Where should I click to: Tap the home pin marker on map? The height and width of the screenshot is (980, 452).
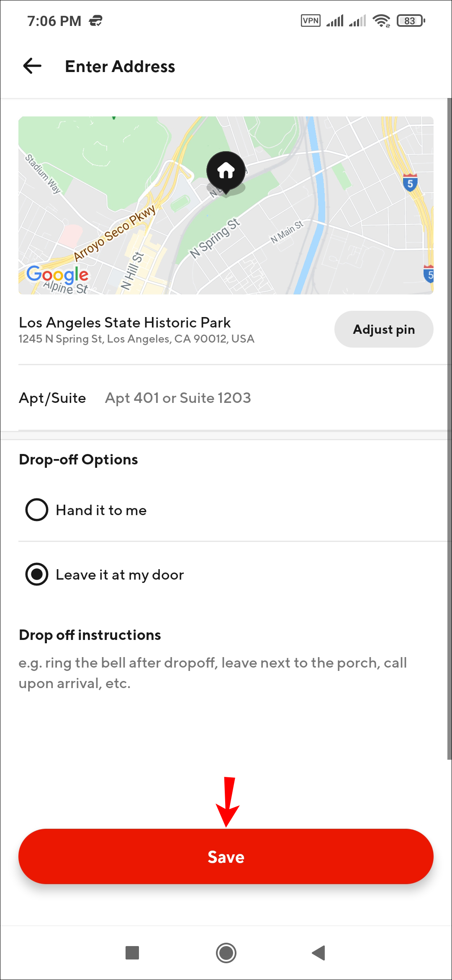click(226, 171)
